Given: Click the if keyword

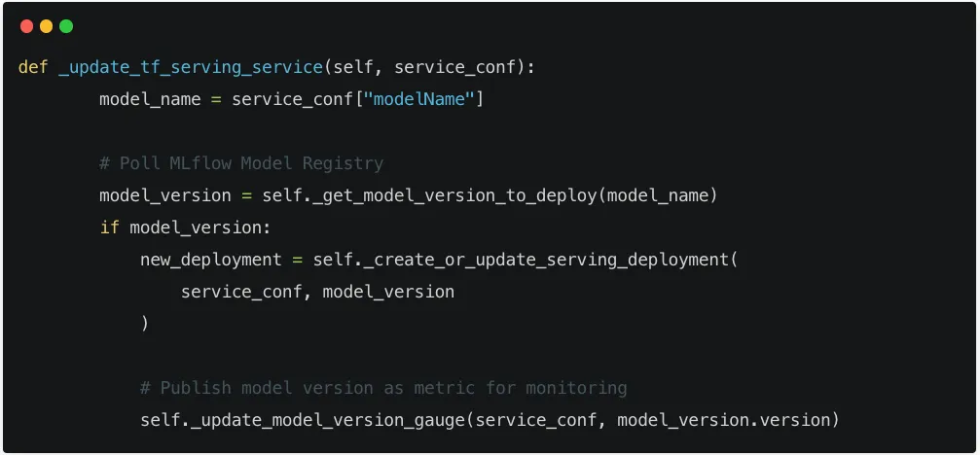Looking at the screenshot, I should 109,227.
